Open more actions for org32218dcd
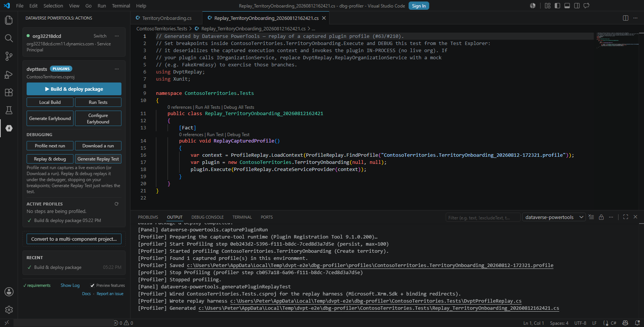The height and width of the screenshot is (327, 644). point(117,36)
